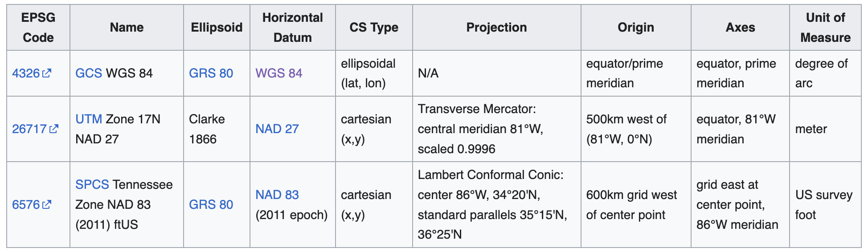Open GRS 80 link in the 4326 row

(211, 73)
